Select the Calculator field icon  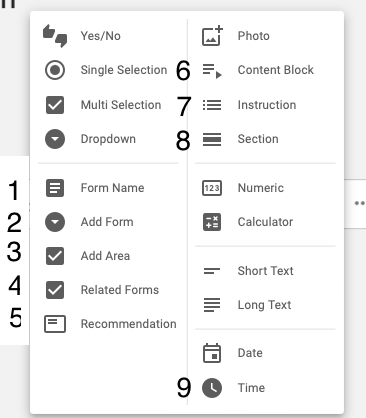(x=212, y=222)
